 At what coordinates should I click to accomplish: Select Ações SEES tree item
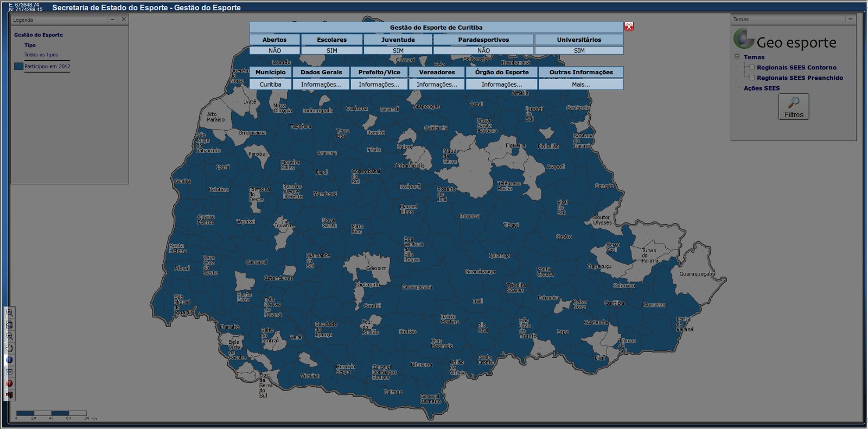762,88
